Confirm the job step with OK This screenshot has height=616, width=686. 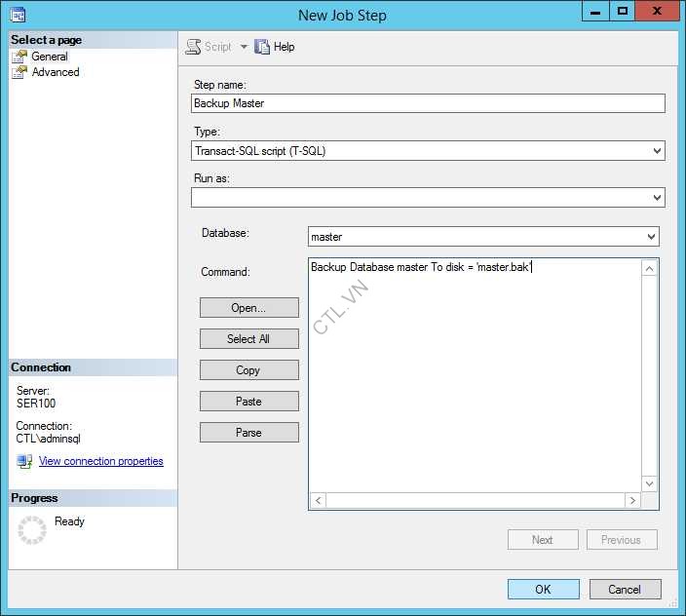tap(543, 589)
